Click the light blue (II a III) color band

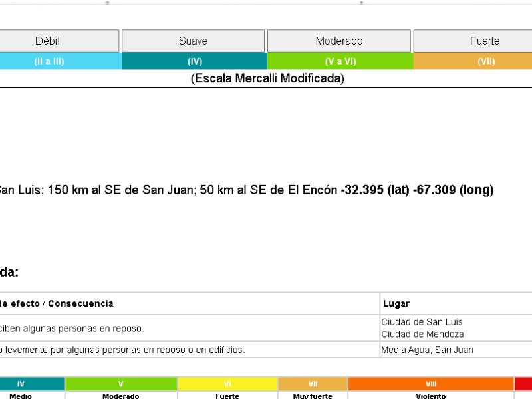click(x=61, y=61)
